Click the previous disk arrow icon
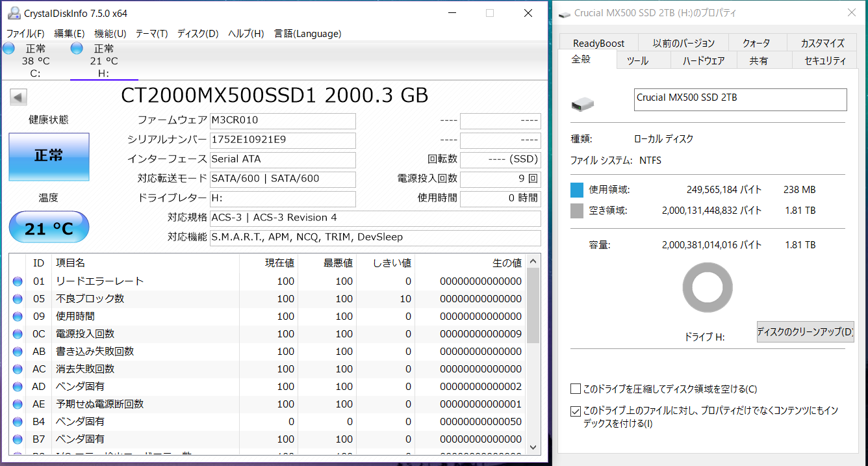Viewport: 868px width, 466px height. coord(18,97)
